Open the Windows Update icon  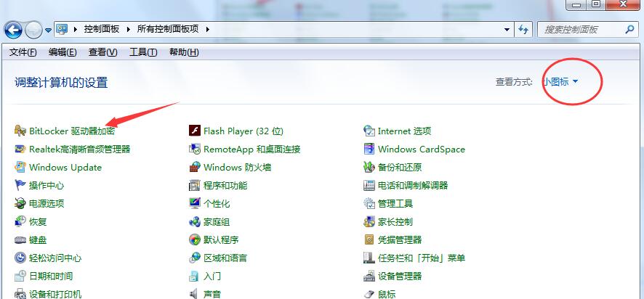click(20, 168)
